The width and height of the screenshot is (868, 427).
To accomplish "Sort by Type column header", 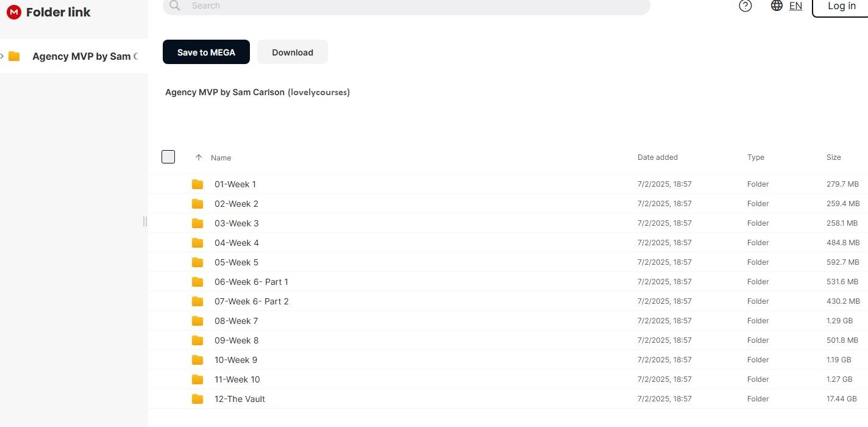I will [x=755, y=157].
